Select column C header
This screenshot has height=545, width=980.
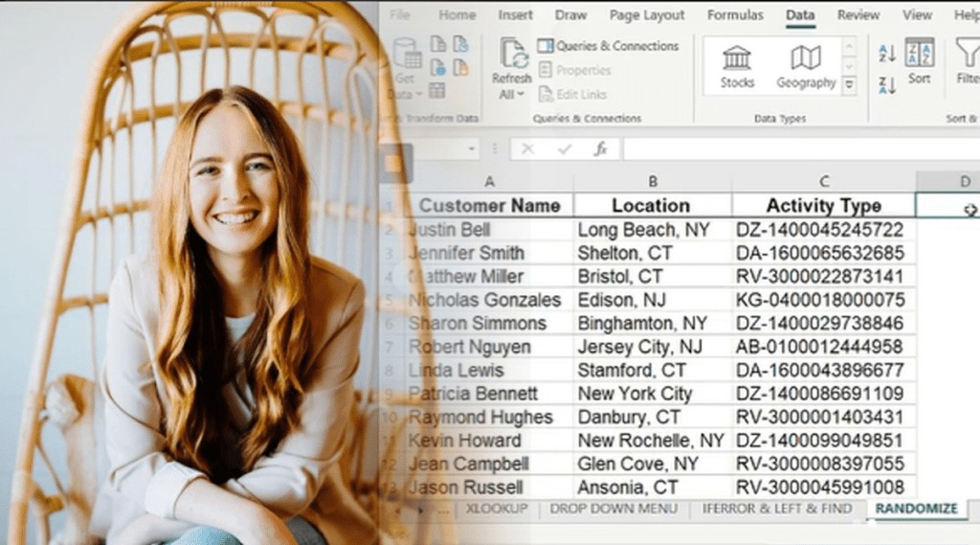pyautogui.click(x=824, y=181)
